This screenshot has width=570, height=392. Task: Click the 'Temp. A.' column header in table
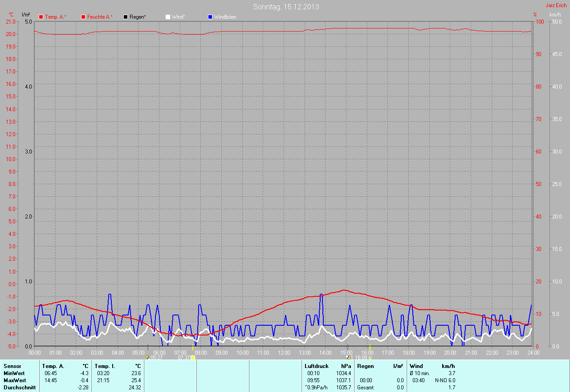pyautogui.click(x=53, y=366)
